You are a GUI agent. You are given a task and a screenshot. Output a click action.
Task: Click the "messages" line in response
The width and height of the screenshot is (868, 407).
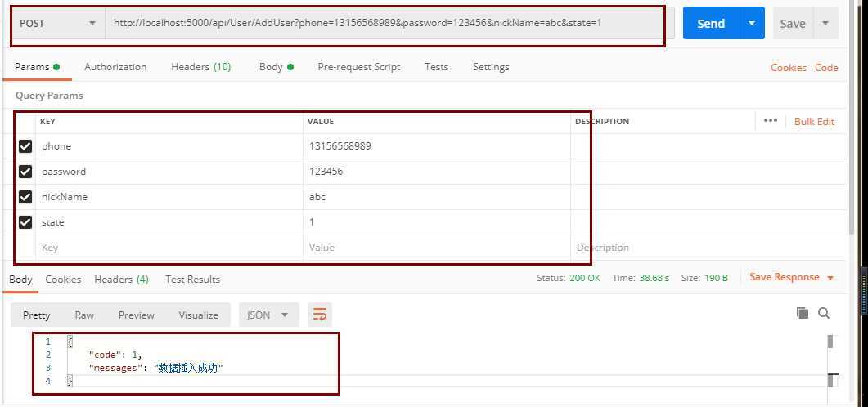[x=155, y=369]
